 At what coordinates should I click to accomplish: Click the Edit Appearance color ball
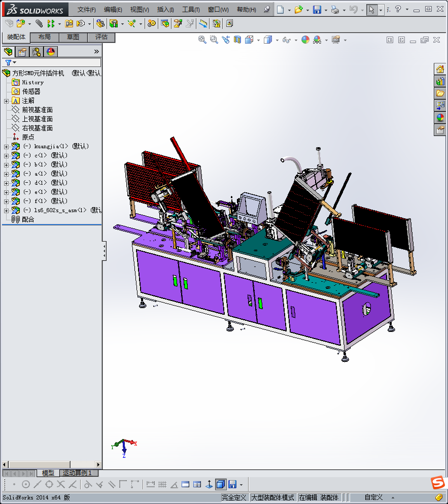tap(305, 40)
